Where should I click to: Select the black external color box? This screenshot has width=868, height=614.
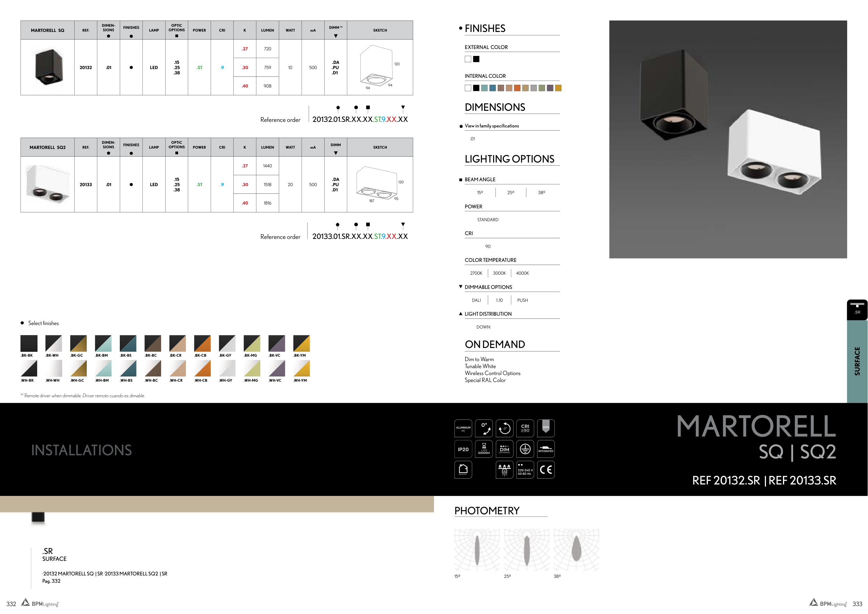[476, 59]
